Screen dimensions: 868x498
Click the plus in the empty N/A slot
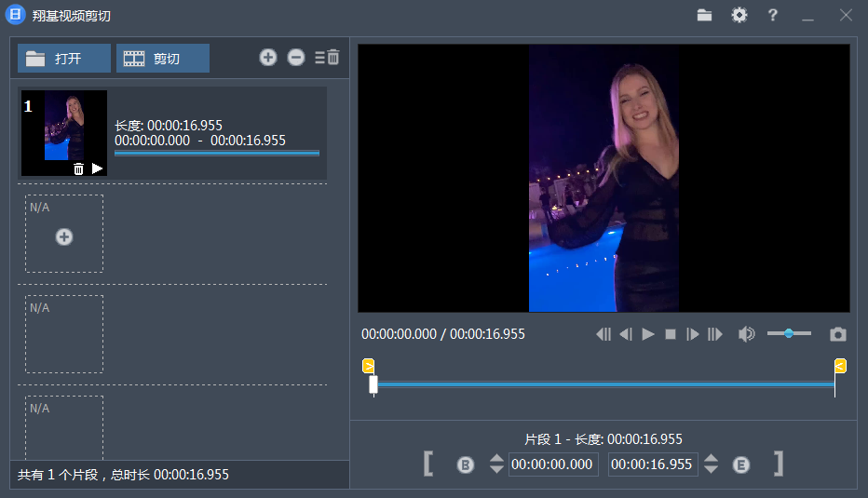click(x=64, y=237)
